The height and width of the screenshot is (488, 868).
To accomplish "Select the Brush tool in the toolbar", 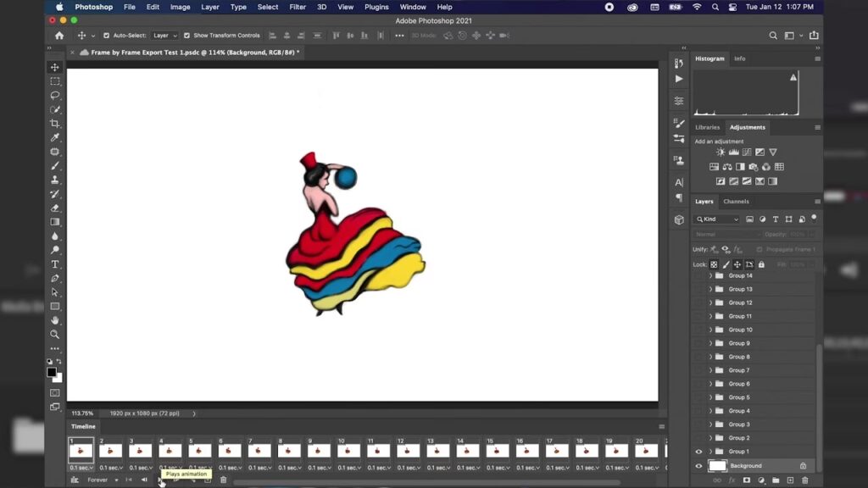I will [x=55, y=166].
